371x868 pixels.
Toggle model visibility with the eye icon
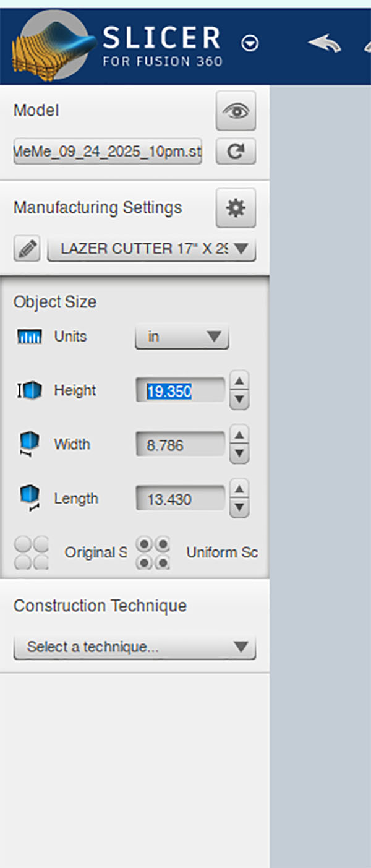pyautogui.click(x=236, y=111)
